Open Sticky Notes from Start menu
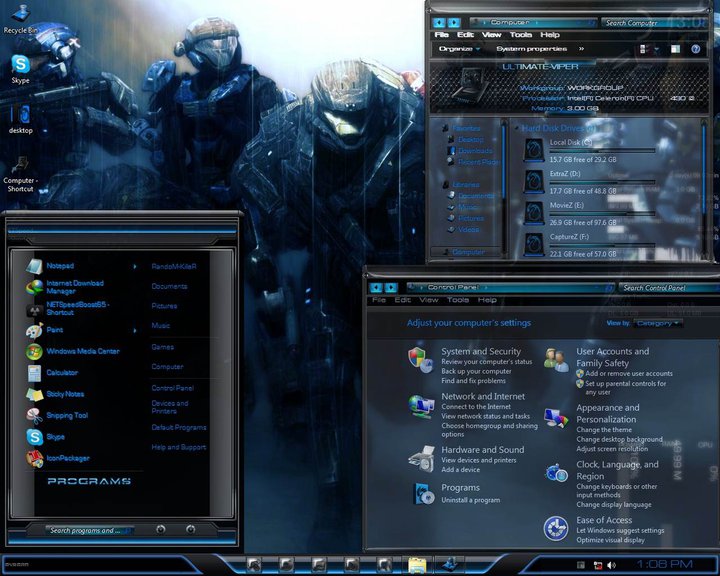Image resolution: width=720 pixels, height=576 pixels. [55, 394]
